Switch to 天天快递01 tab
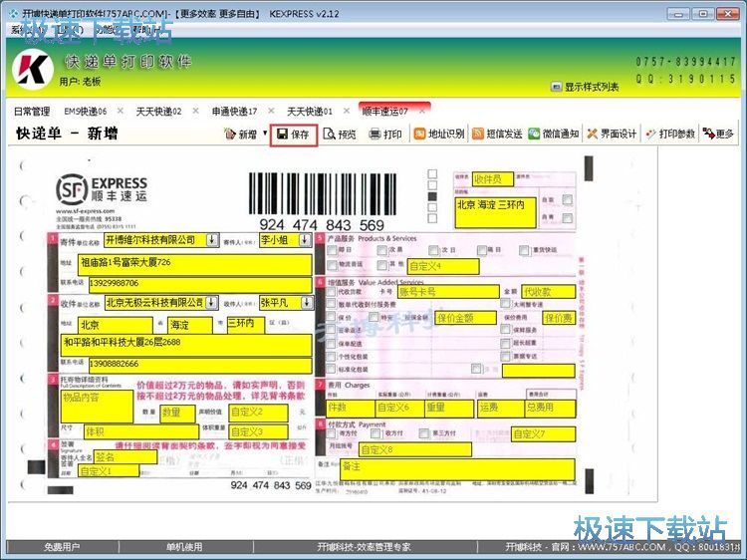Screen dimensions: 747x560 coord(309,112)
